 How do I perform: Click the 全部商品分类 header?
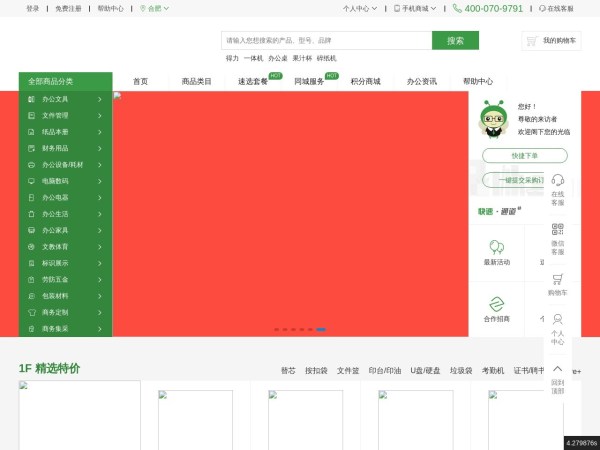click(x=65, y=82)
